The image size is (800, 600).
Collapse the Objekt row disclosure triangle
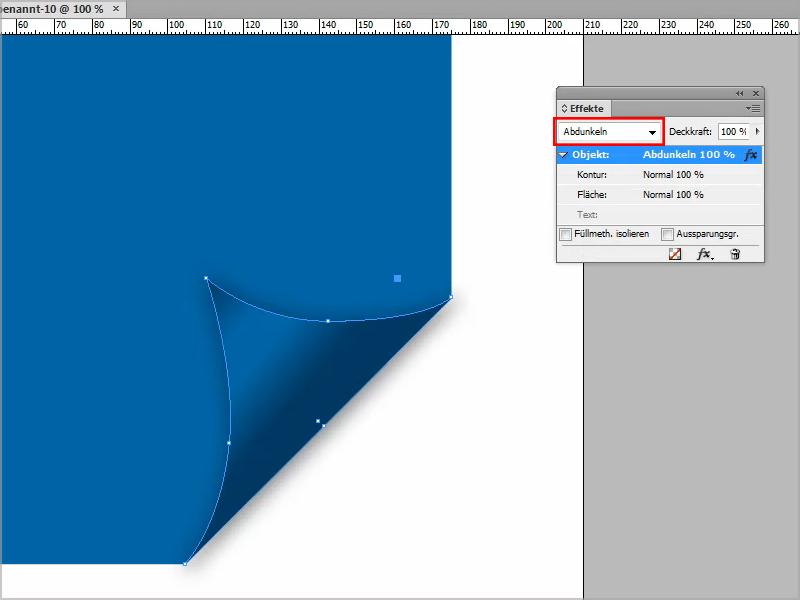point(565,154)
